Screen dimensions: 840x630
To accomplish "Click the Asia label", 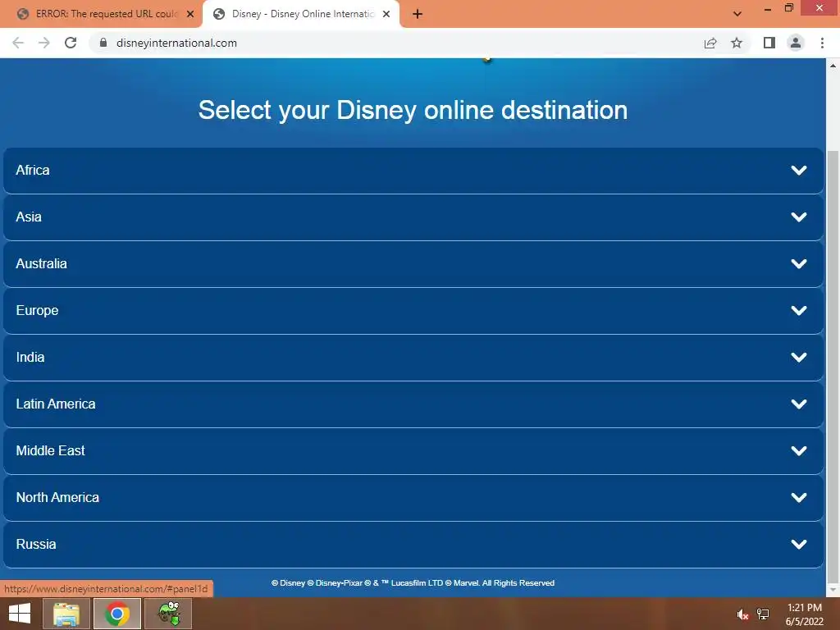I will [29, 217].
